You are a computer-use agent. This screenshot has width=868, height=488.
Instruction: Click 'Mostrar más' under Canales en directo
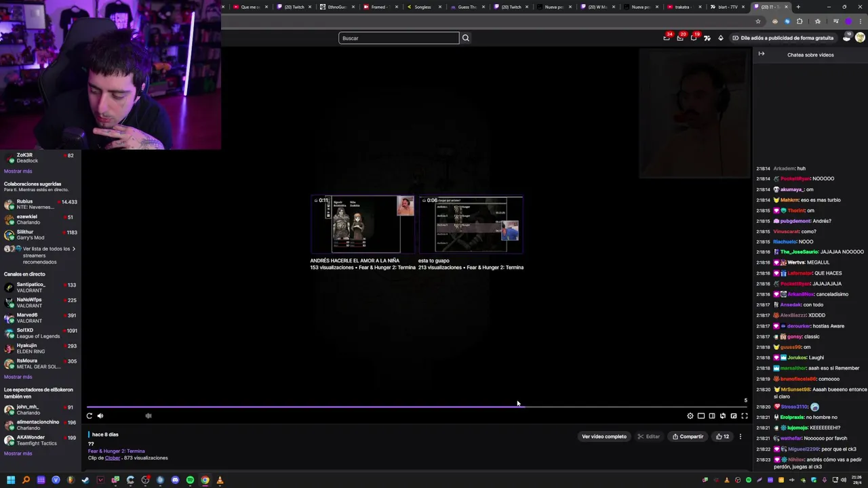(18, 377)
